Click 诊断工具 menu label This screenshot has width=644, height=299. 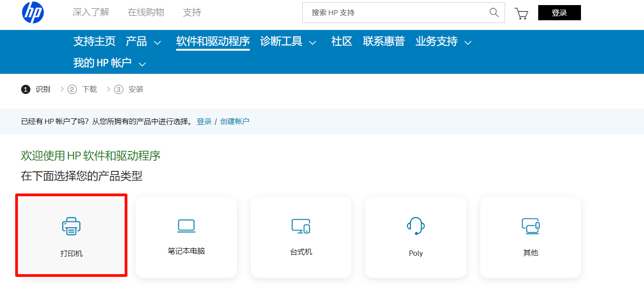[x=281, y=41]
